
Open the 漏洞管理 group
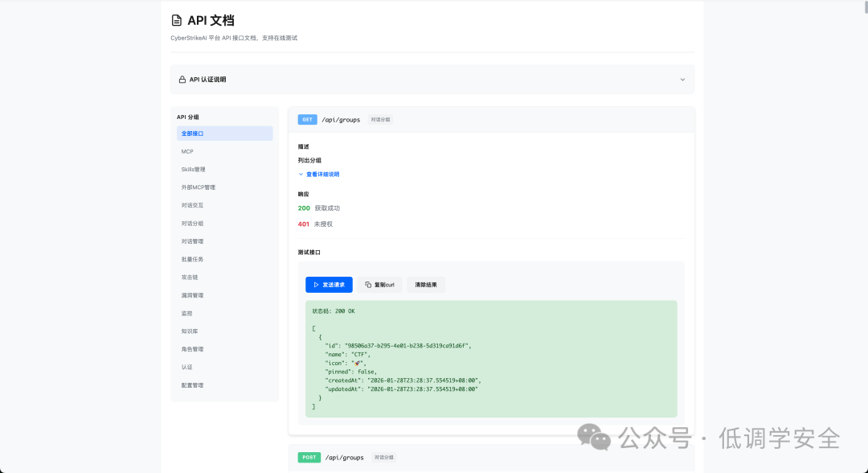225,295
